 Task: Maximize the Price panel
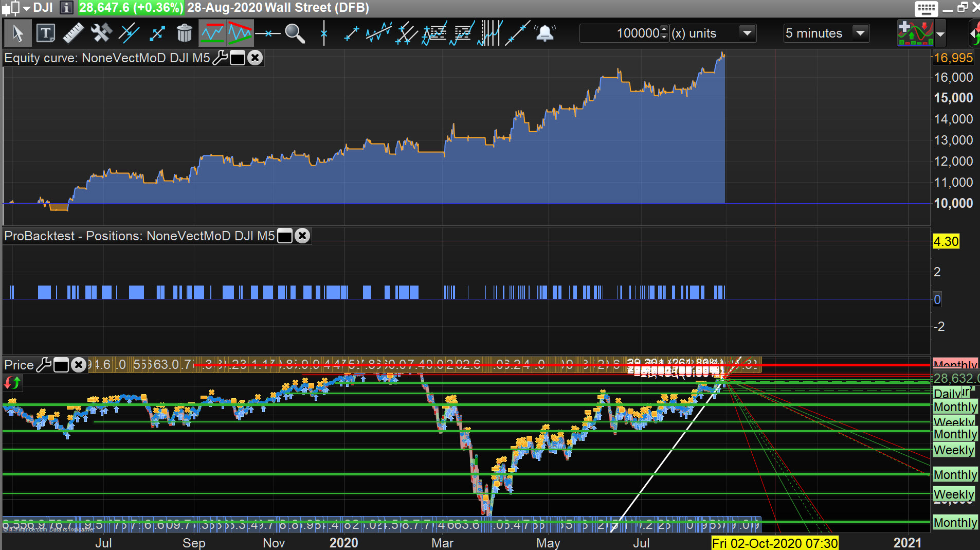click(61, 365)
